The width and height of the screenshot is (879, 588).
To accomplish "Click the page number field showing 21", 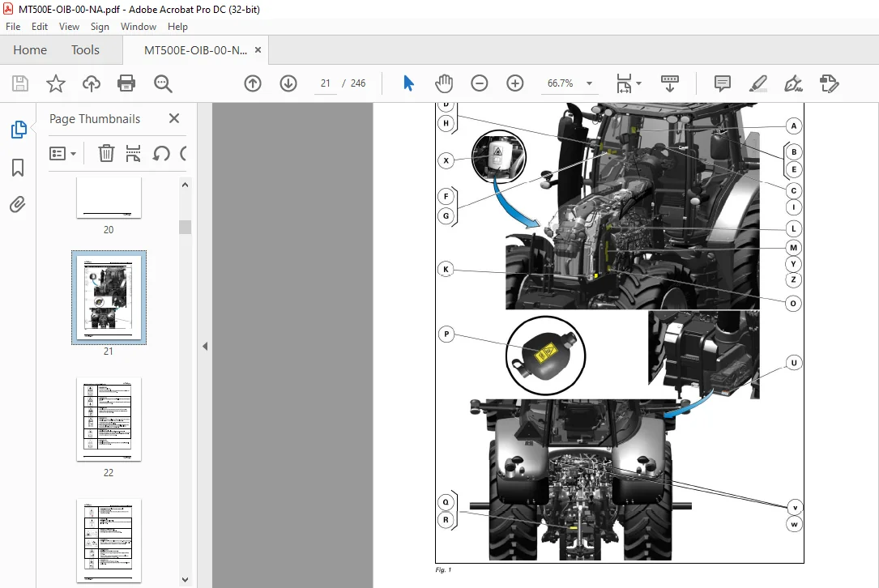I will (x=325, y=83).
